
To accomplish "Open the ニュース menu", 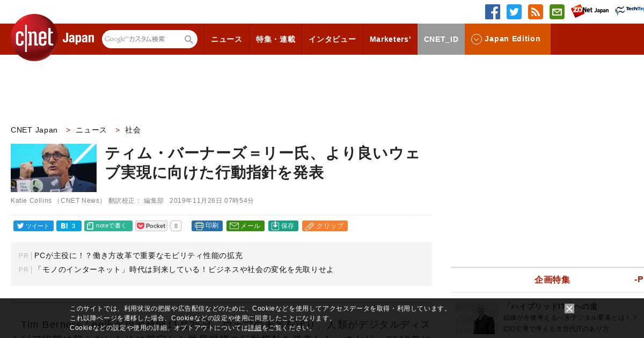I will [x=226, y=39].
